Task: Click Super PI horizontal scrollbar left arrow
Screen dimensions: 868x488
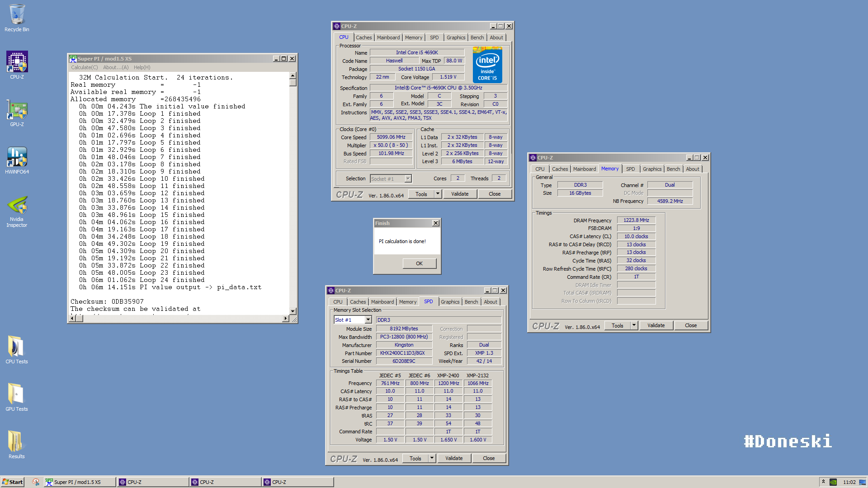Action: (72, 319)
